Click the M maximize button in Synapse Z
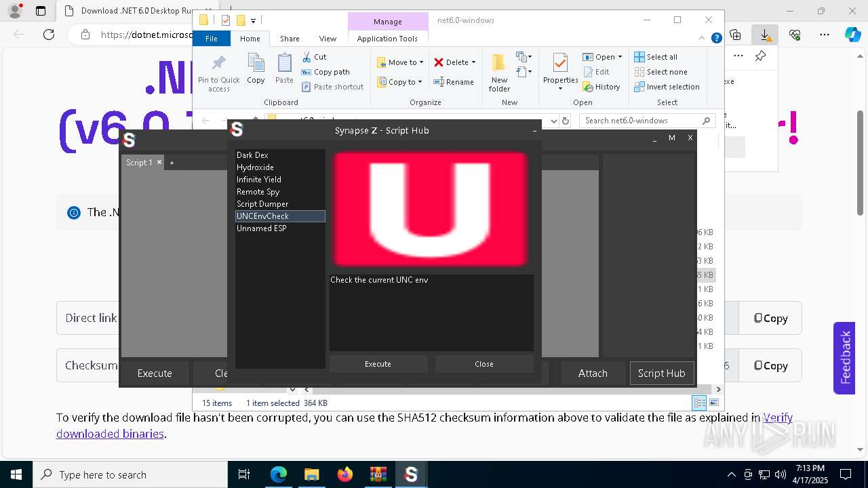 coord(672,138)
